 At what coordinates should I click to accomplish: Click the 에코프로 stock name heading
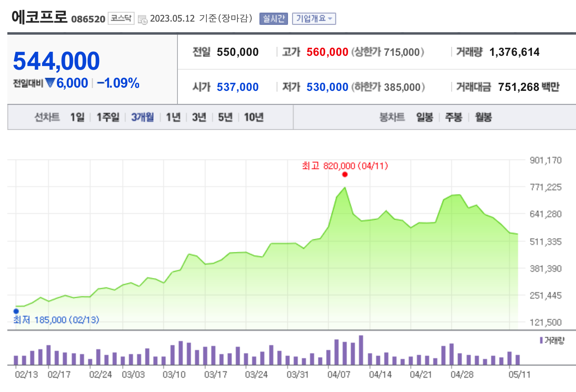pos(39,17)
